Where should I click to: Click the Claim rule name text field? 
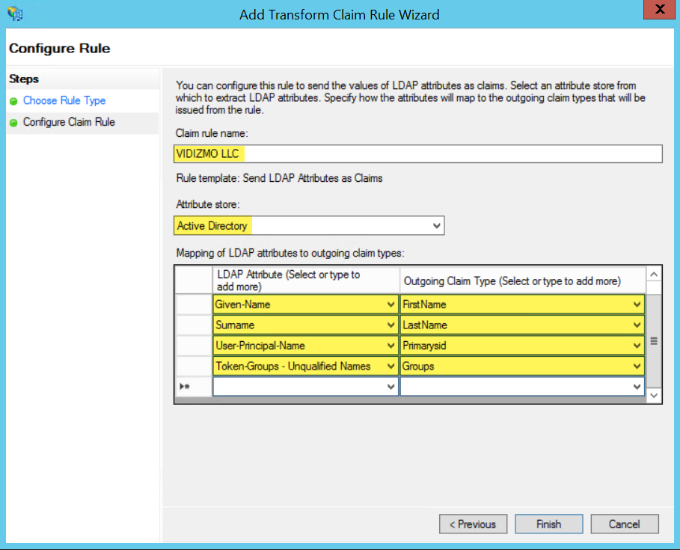click(417, 153)
